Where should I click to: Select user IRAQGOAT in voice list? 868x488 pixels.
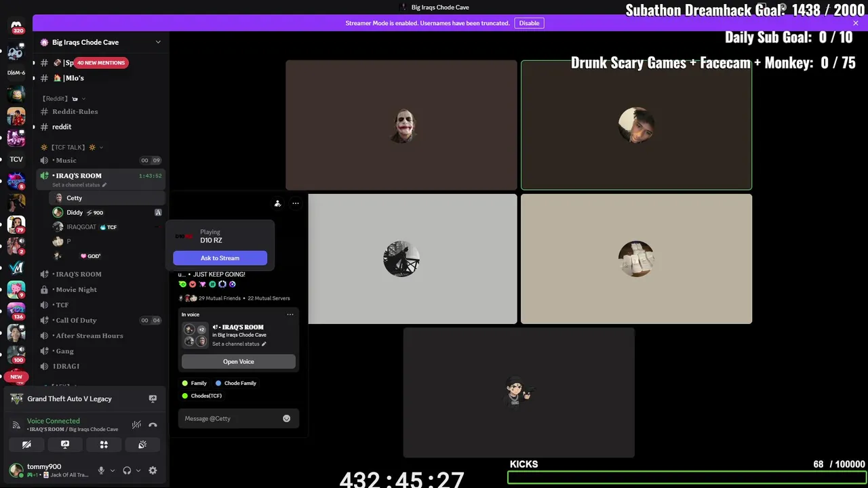pyautogui.click(x=106, y=227)
